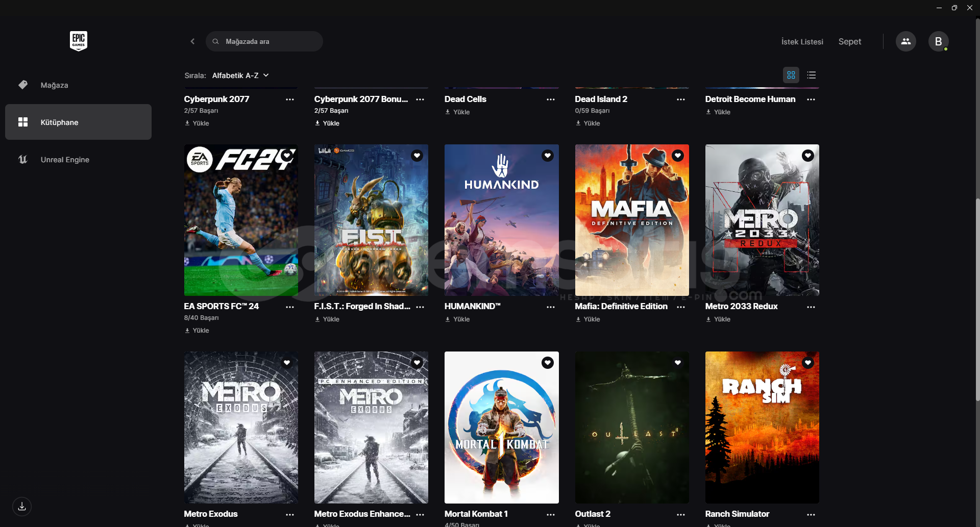Click Yükle for Metro 2033 Redux

coord(718,319)
